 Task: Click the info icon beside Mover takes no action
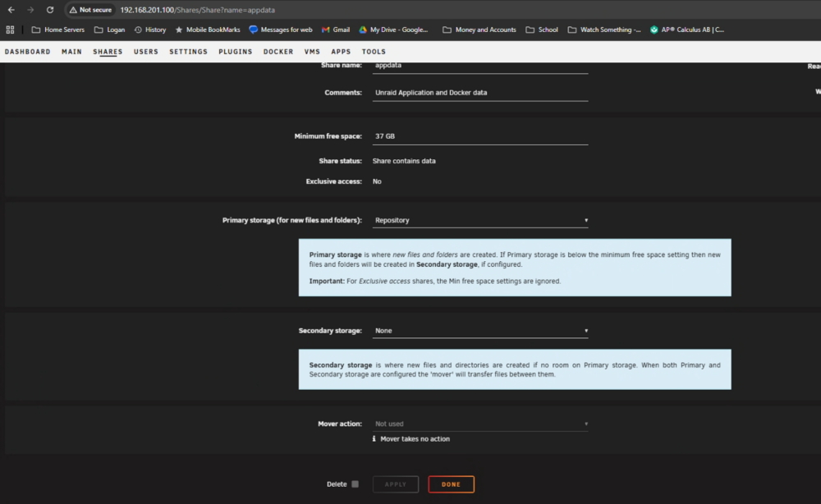pos(374,438)
